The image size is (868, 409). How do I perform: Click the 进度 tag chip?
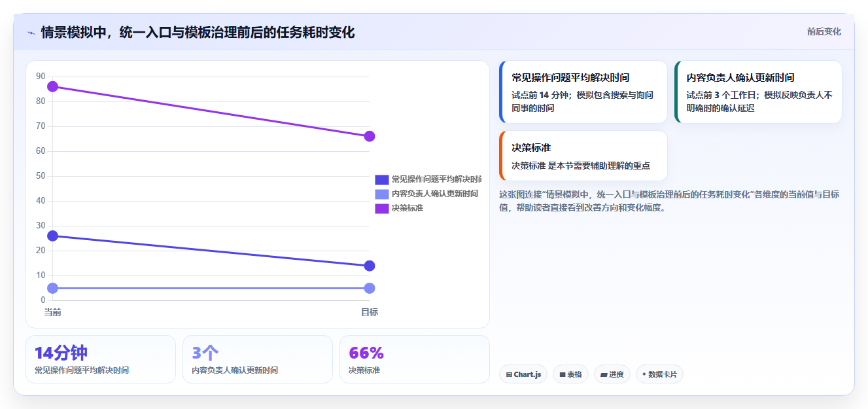612,374
